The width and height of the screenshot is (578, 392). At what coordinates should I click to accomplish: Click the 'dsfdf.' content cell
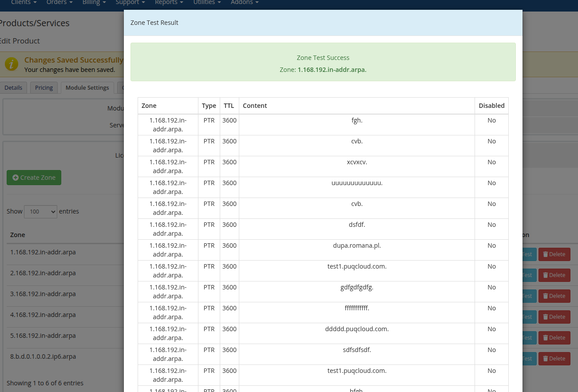click(x=357, y=229)
